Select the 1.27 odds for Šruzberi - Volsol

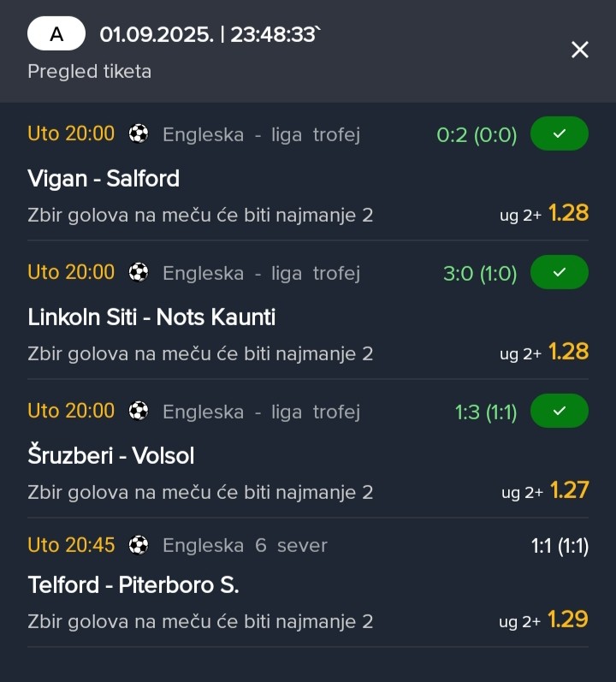[570, 490]
